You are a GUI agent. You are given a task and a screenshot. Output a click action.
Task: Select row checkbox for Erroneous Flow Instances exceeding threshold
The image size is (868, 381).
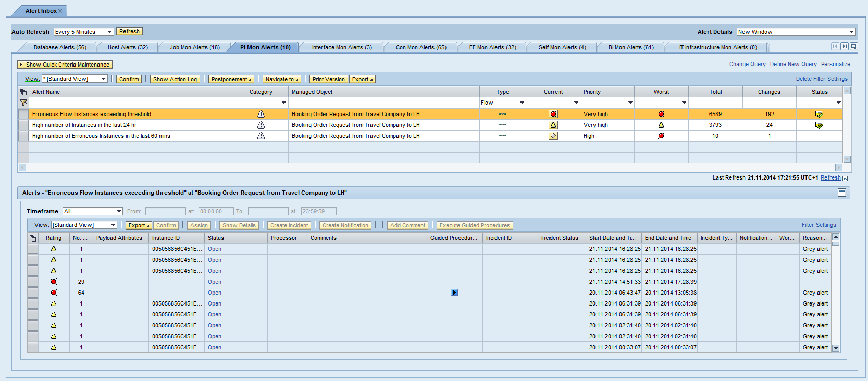pos(23,114)
